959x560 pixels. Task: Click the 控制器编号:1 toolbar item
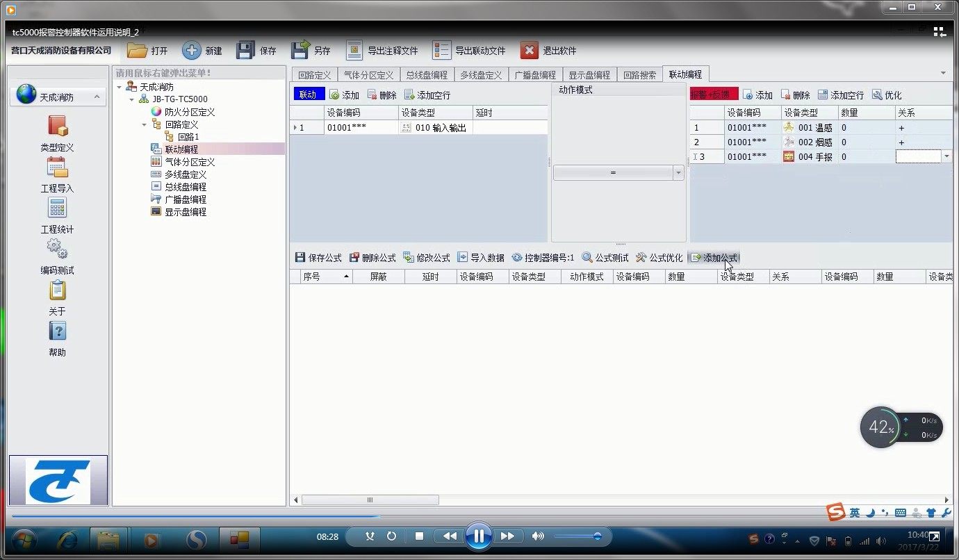coord(543,258)
